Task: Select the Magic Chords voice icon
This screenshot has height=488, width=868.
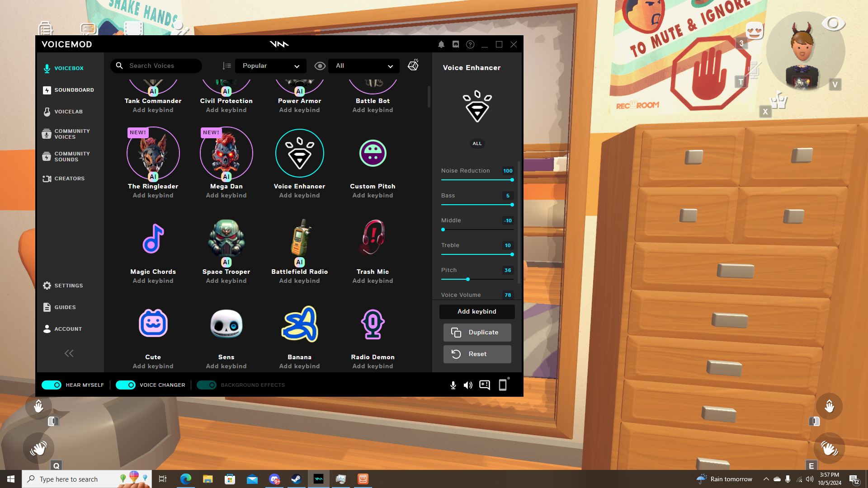Action: coord(153,239)
